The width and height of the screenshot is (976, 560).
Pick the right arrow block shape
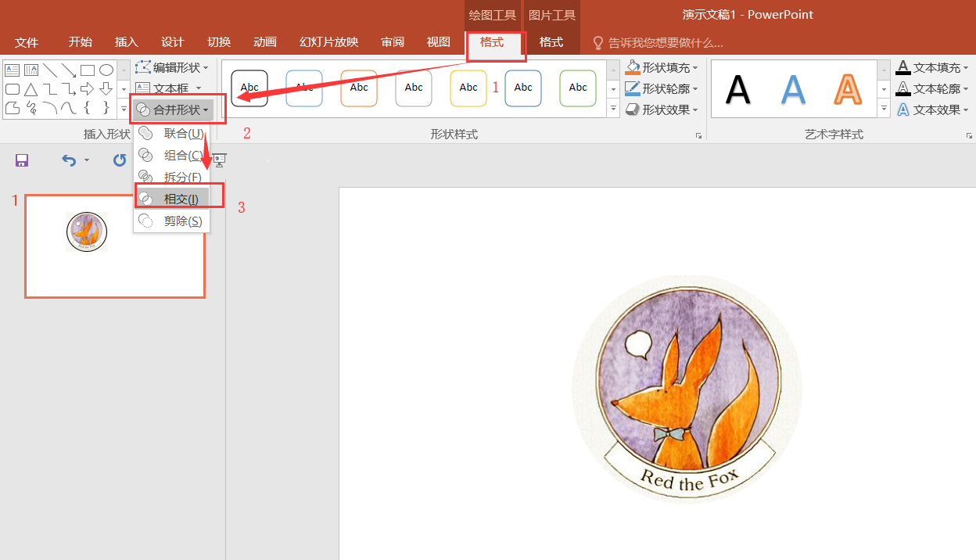[87, 89]
